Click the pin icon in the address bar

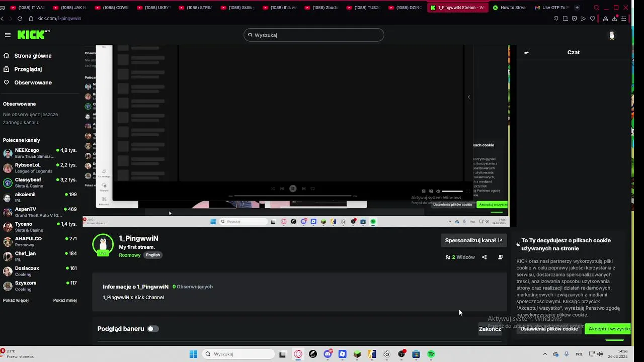point(556,19)
